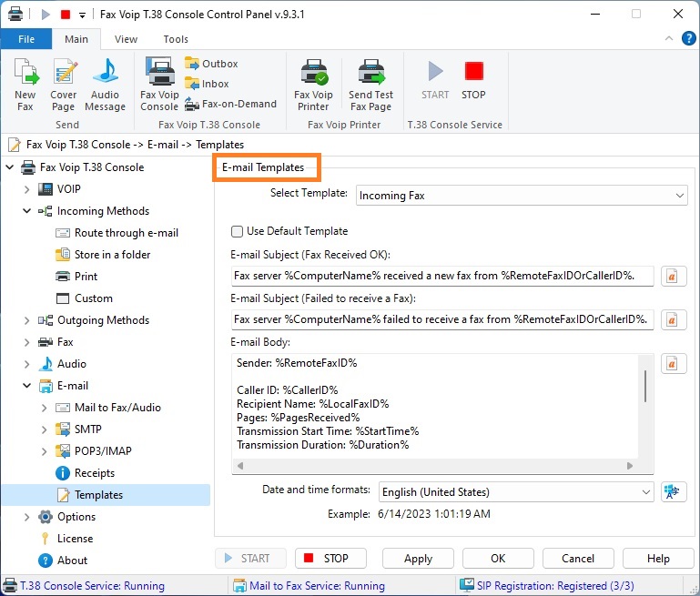The image size is (700, 596).
Task: Click the language settings icon beside date formats
Action: click(674, 492)
